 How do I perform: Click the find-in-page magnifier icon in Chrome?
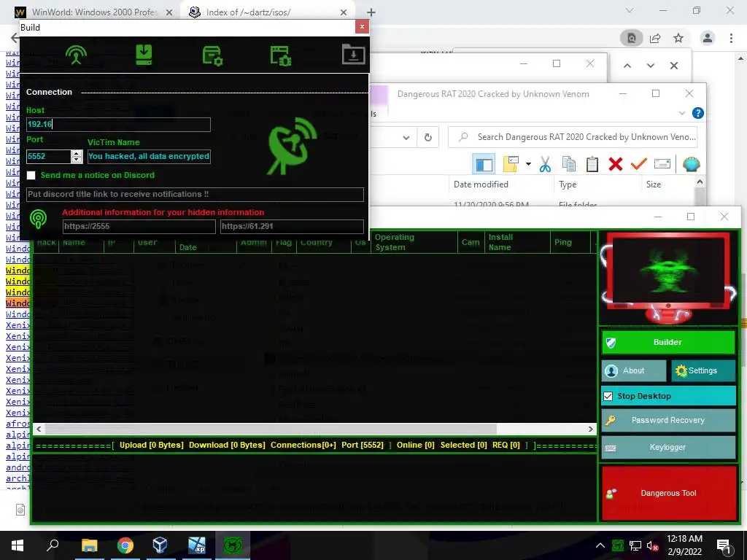[x=632, y=38]
